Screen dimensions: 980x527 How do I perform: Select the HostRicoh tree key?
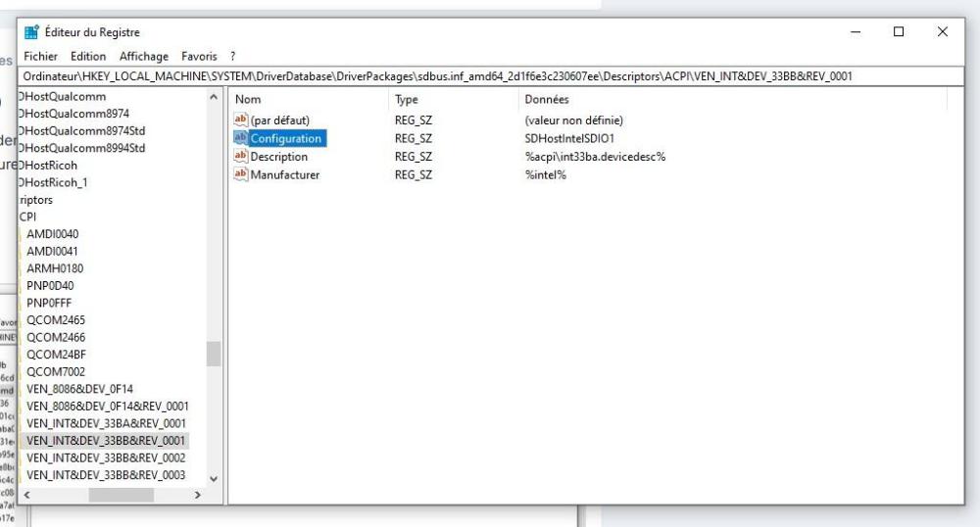[x=48, y=166]
